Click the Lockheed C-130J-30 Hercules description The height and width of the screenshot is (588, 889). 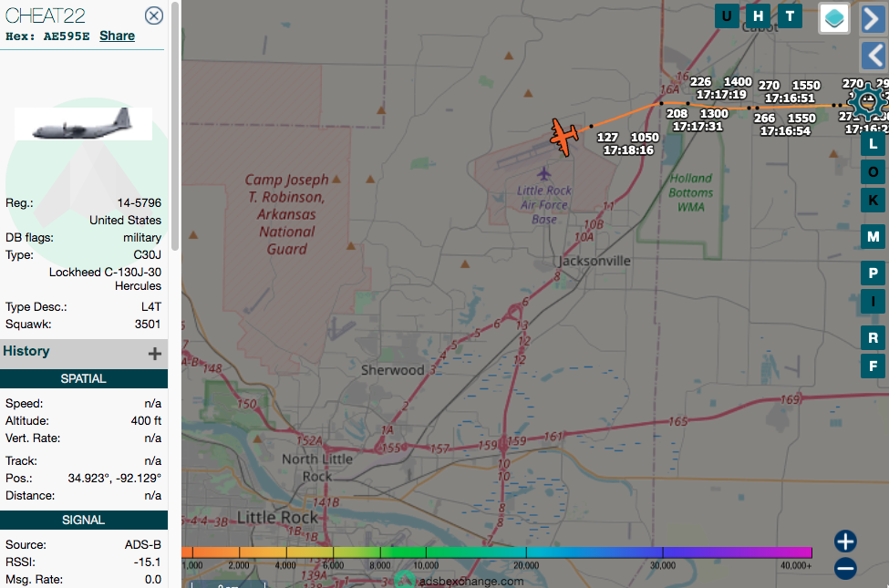tap(105, 279)
